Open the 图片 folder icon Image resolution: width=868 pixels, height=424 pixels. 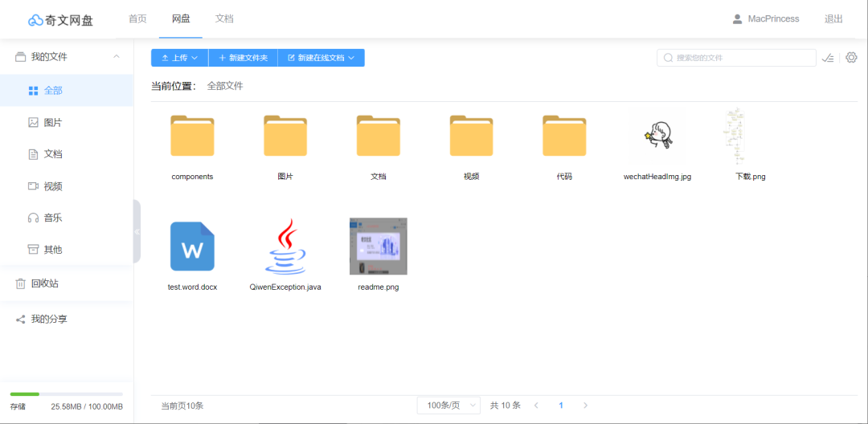tap(285, 136)
